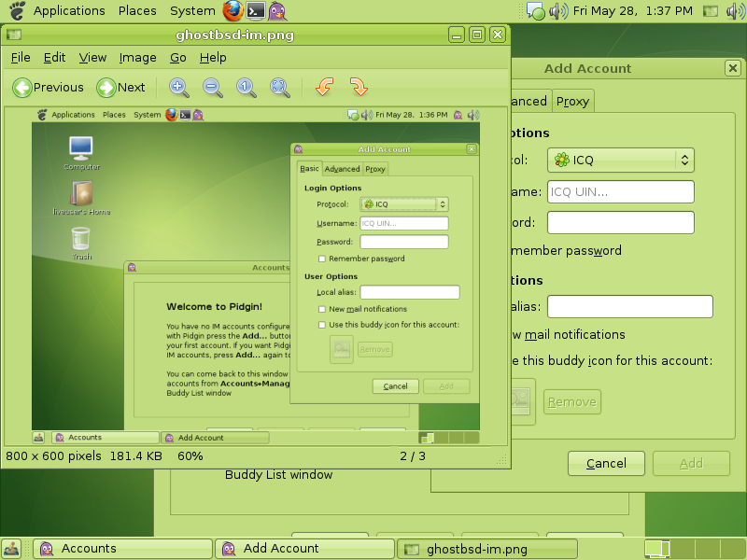Open the Places menu
The image size is (747, 560).
[137, 10]
